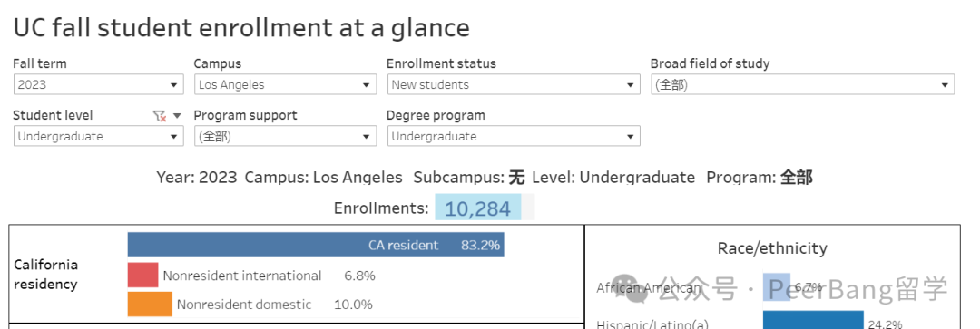Expand the Degree program dropdown

pyautogui.click(x=514, y=136)
